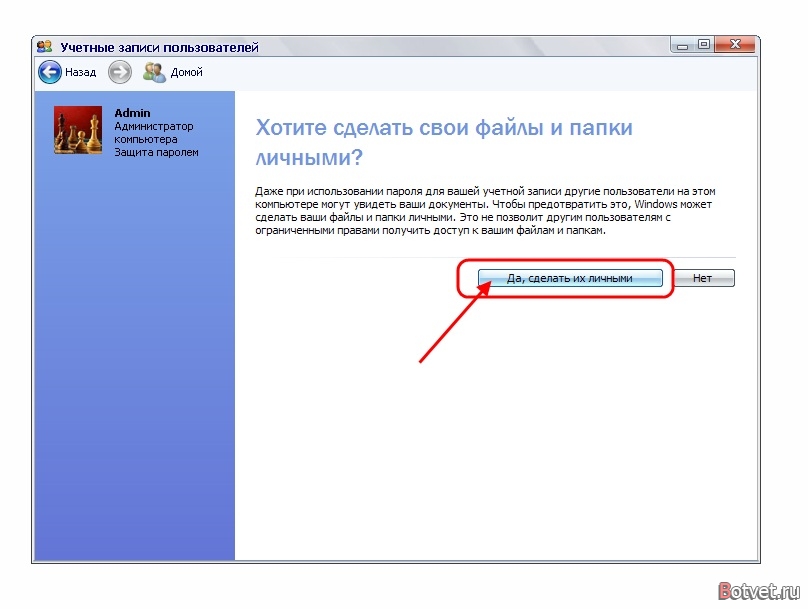Click the grey Forward arrow icon
The width and height of the screenshot is (808, 609).
point(120,72)
